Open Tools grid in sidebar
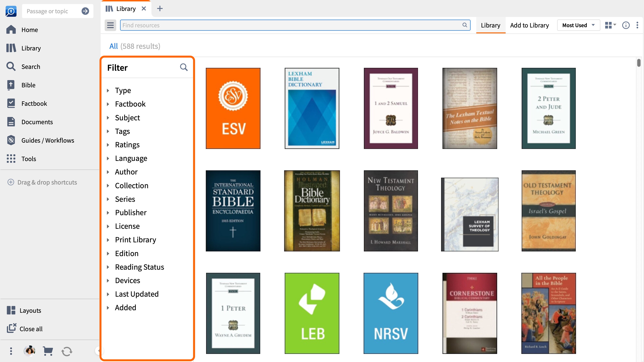This screenshot has width=644, height=362. tap(21, 159)
